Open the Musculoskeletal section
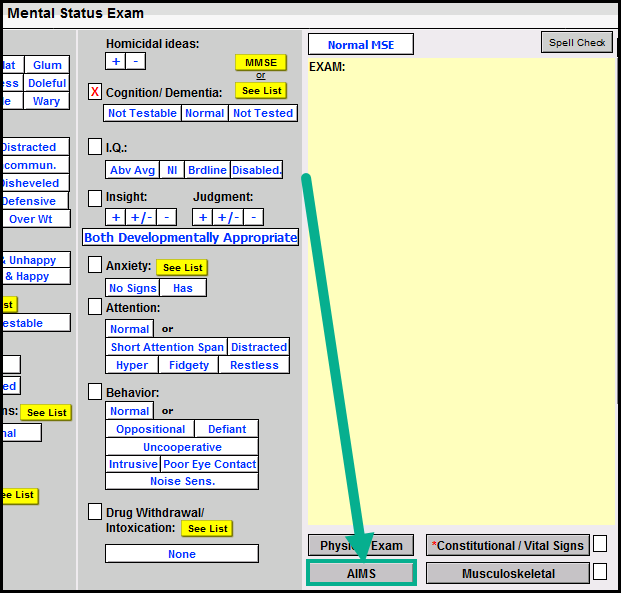Viewport: 621px width, 593px height. (508, 573)
